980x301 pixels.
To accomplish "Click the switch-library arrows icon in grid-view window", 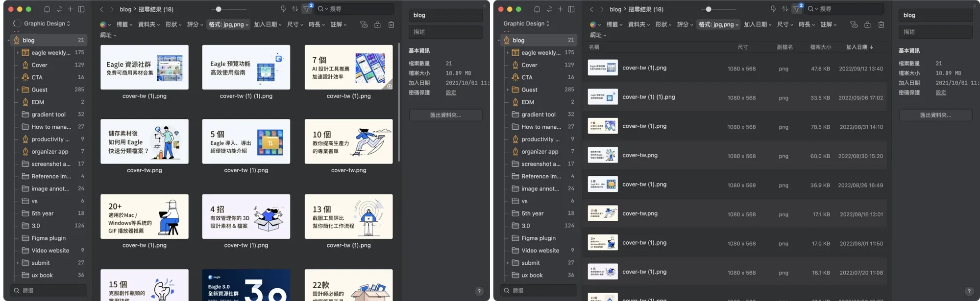I will click(59, 9).
